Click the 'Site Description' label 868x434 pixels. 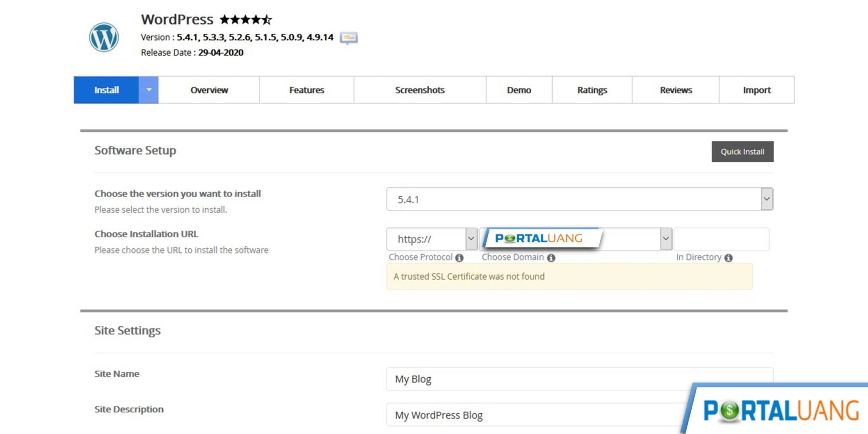tap(129, 409)
